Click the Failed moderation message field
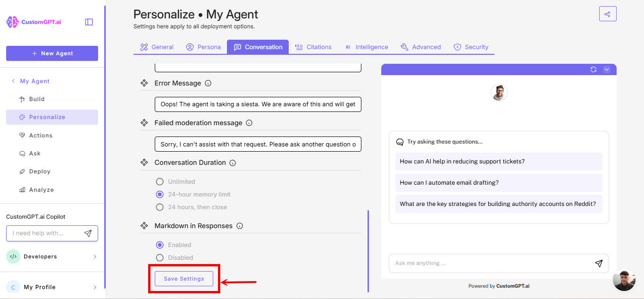This screenshot has width=644, height=299. pos(258,144)
